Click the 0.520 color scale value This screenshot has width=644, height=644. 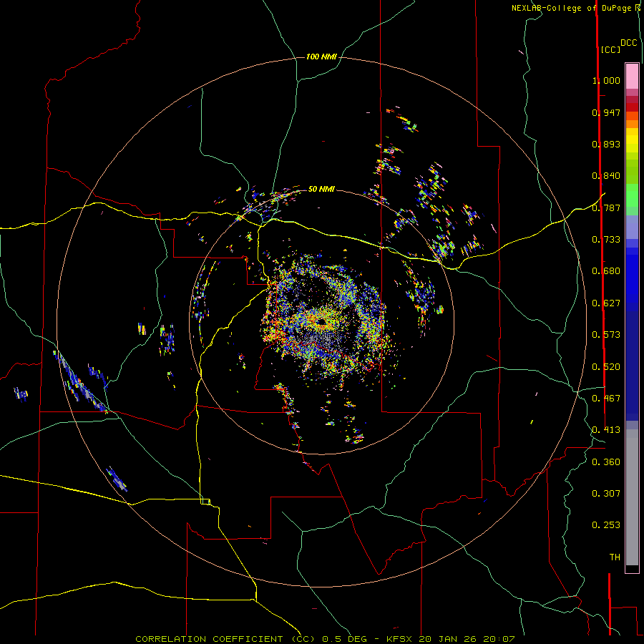click(606, 367)
